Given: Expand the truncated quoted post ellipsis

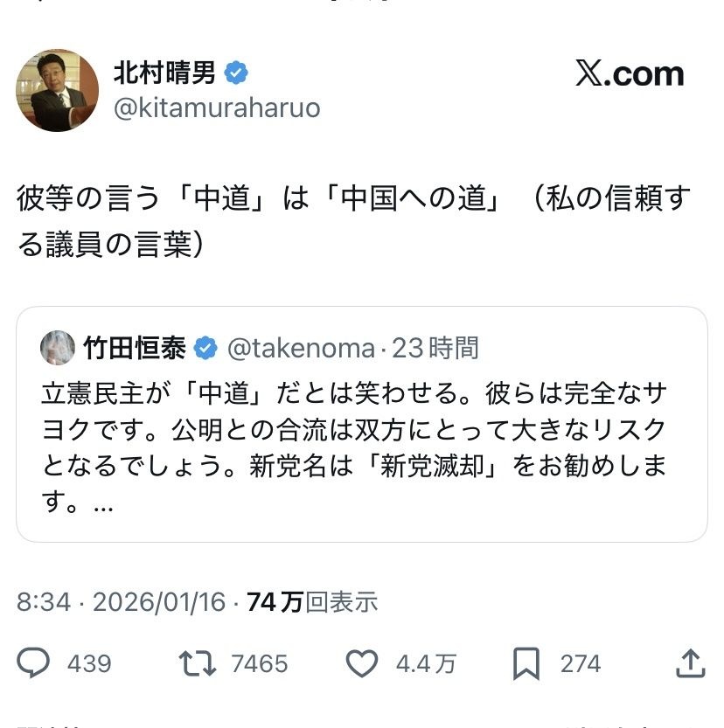Looking at the screenshot, I should coord(103,506).
